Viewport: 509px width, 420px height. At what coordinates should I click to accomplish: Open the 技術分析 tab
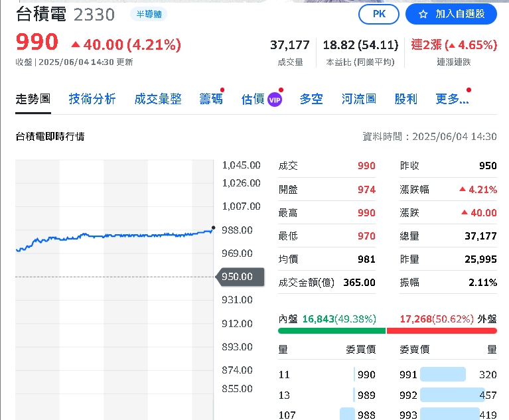coord(92,99)
